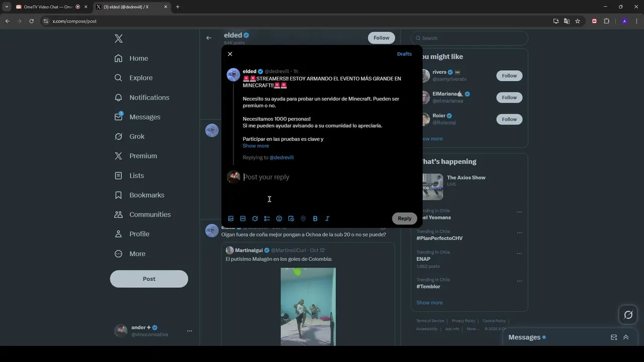Screen dimensions: 644x362
Task: Toggle bold formatting in the composer
Action: (315, 219)
